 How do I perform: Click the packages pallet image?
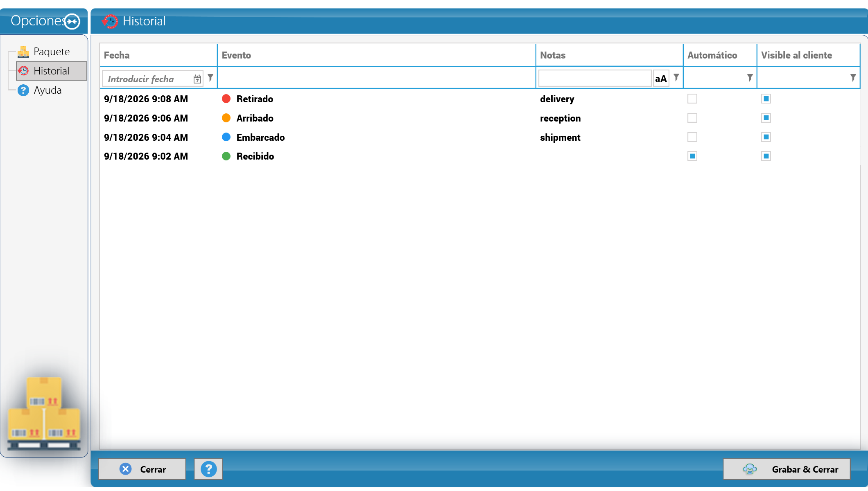pos(44,413)
